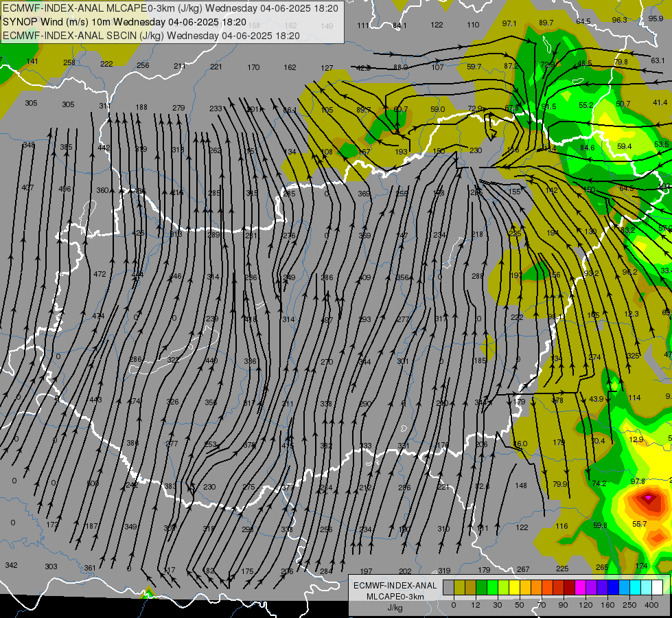Click the '30' tick on the legend scale
Viewport: 672px width, 618px height.
click(x=498, y=605)
